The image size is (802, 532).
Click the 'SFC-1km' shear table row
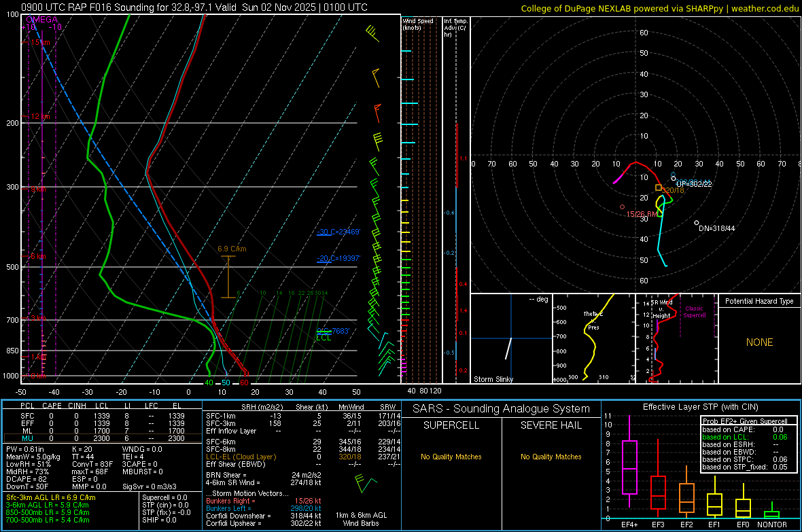click(303, 416)
